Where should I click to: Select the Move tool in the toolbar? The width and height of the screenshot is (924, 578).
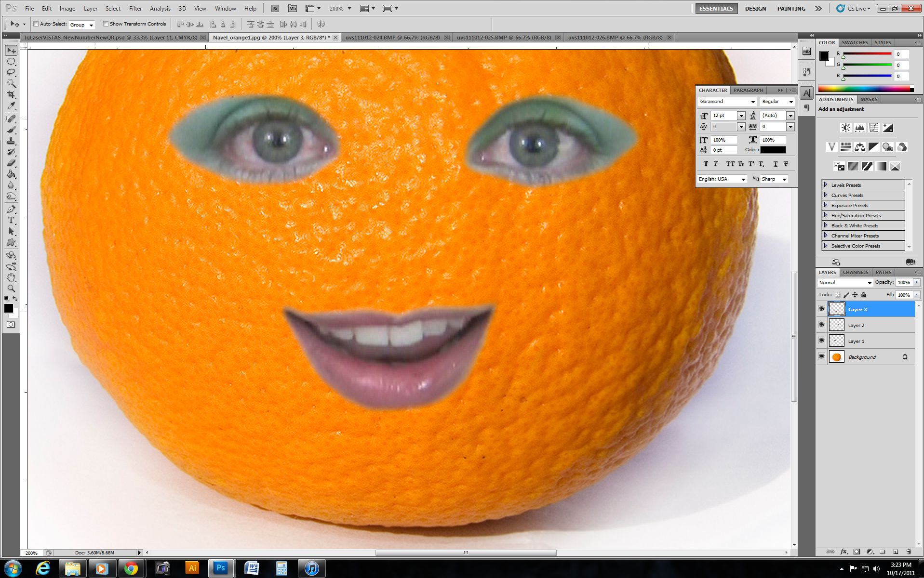click(x=11, y=50)
